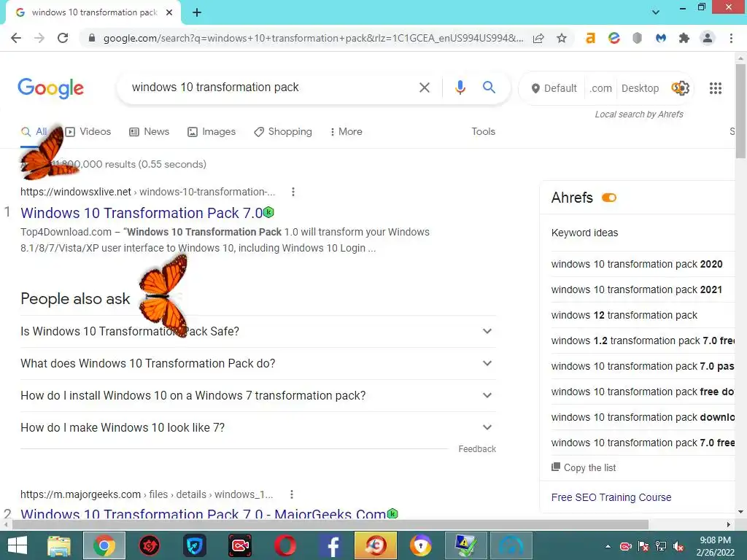Go to the Google homepage logo

[x=50, y=88]
